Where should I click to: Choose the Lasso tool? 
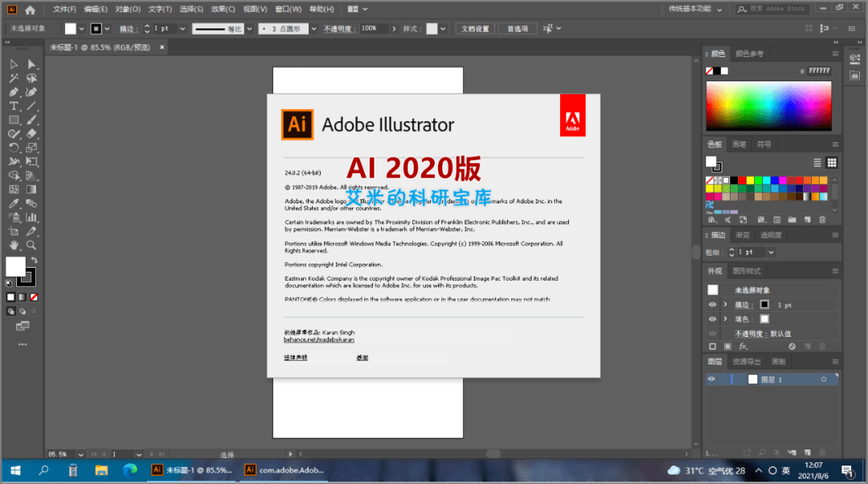(x=31, y=78)
